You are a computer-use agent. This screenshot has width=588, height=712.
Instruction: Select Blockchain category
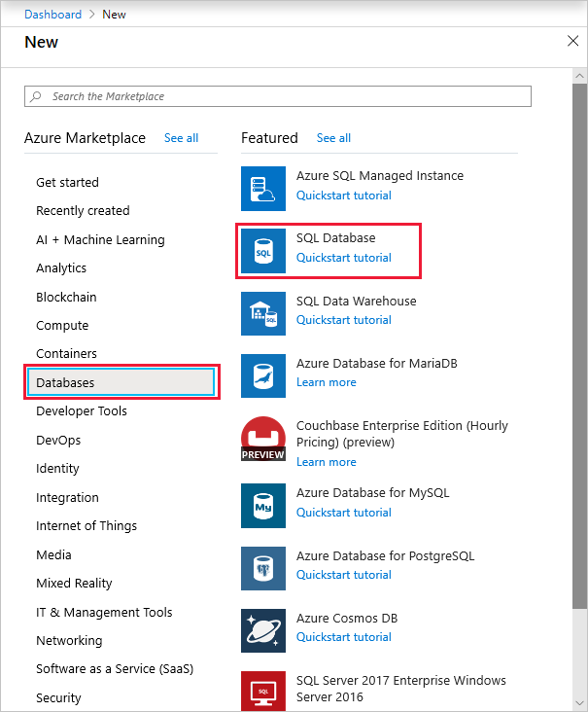tap(66, 297)
